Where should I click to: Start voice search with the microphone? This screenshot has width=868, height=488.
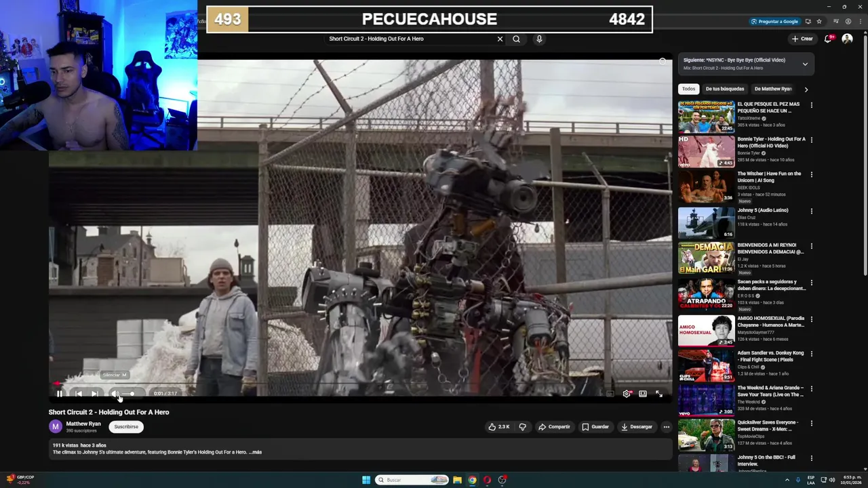539,39
